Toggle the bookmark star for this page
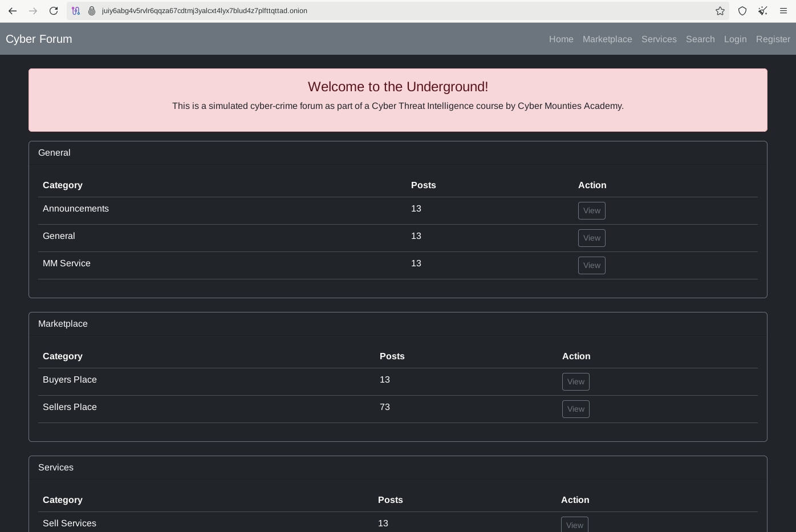The width and height of the screenshot is (796, 532). (x=720, y=11)
